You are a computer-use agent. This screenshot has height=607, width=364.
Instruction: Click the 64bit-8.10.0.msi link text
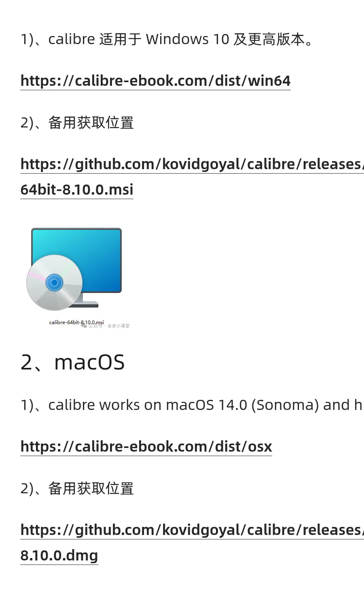tap(77, 189)
